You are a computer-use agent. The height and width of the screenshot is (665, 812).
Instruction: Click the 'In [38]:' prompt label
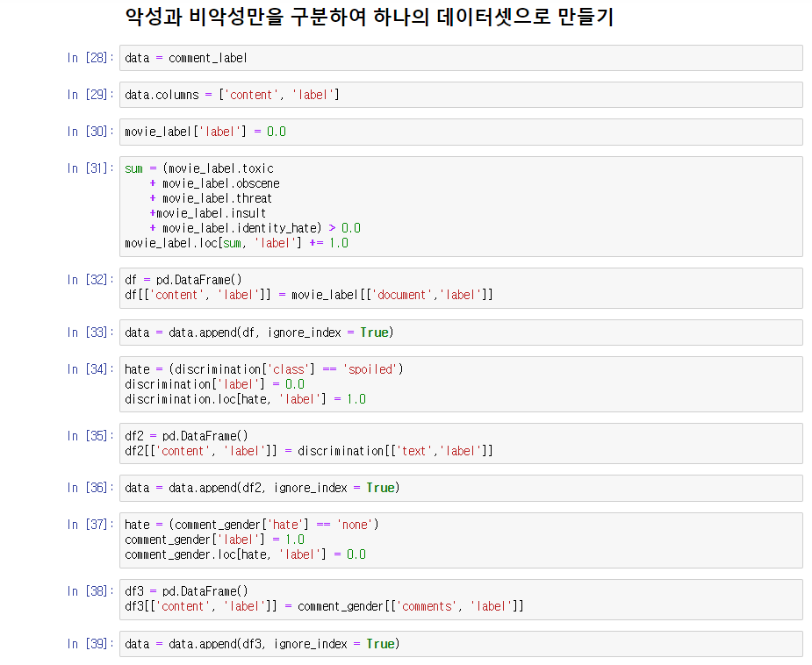[90, 591]
